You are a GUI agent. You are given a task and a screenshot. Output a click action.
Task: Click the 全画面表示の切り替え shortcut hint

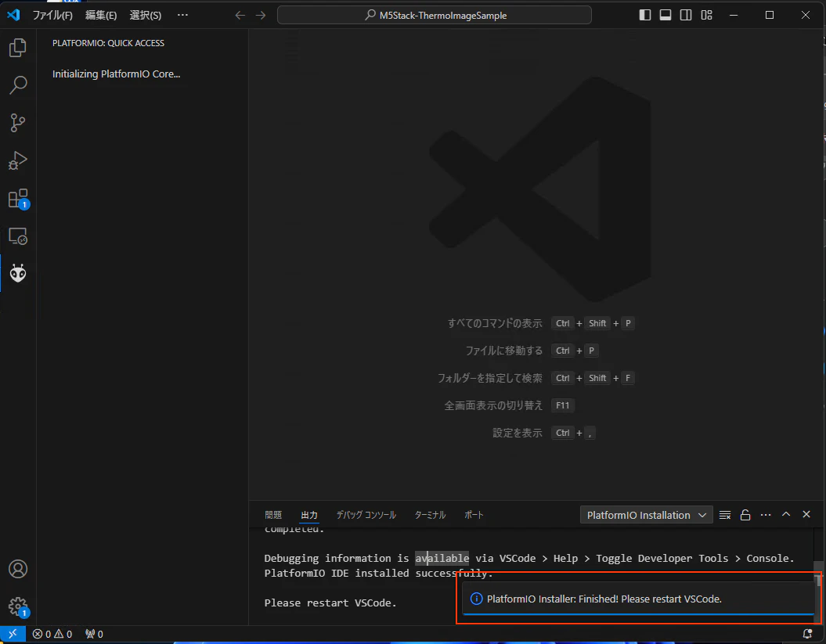[493, 405]
